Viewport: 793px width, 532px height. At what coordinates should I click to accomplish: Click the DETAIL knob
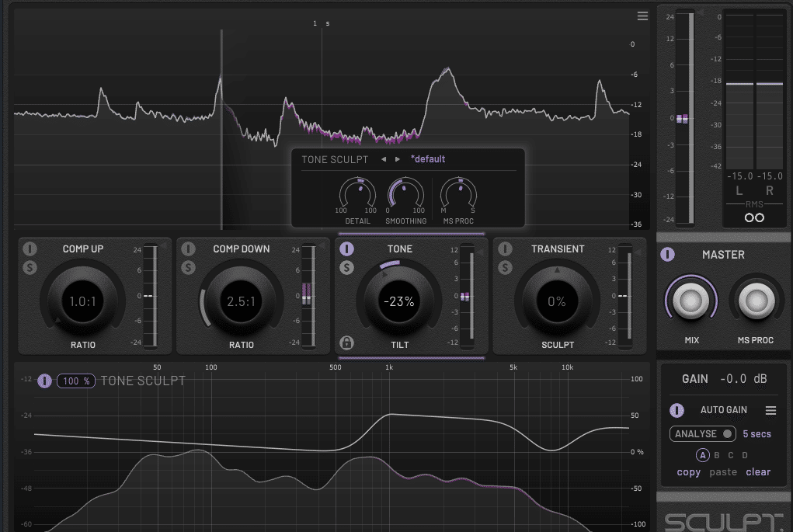click(x=357, y=193)
